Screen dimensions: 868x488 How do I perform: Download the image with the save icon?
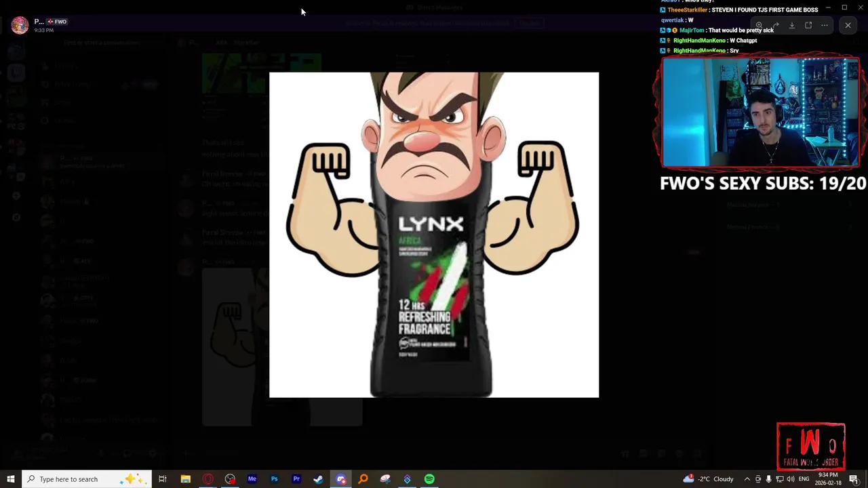click(x=791, y=25)
